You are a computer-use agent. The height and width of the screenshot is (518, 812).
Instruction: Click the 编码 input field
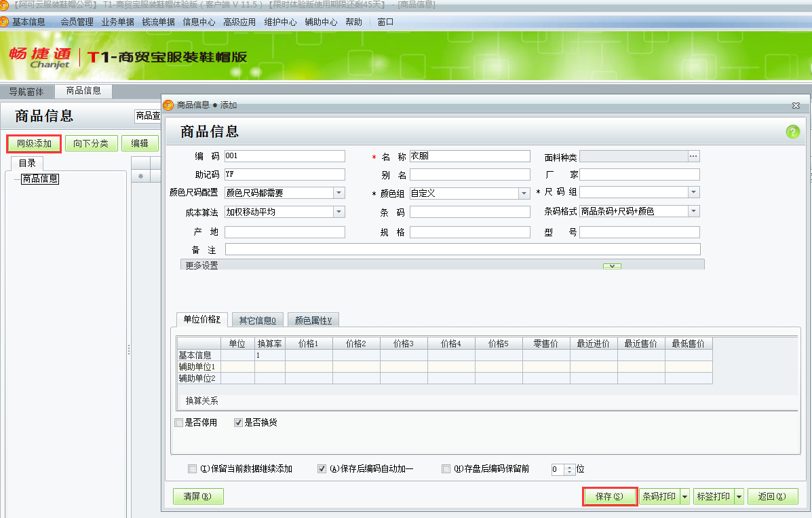click(x=285, y=156)
